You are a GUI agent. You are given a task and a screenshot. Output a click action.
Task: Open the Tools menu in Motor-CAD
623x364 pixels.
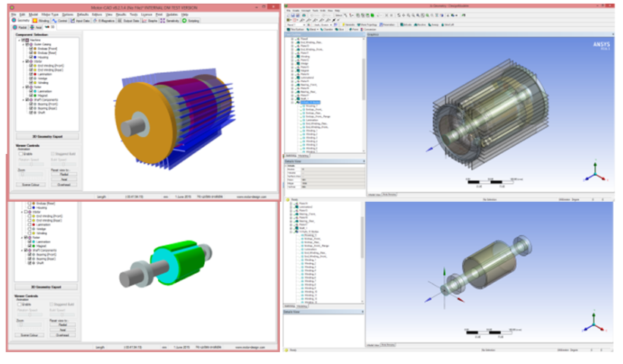point(133,14)
